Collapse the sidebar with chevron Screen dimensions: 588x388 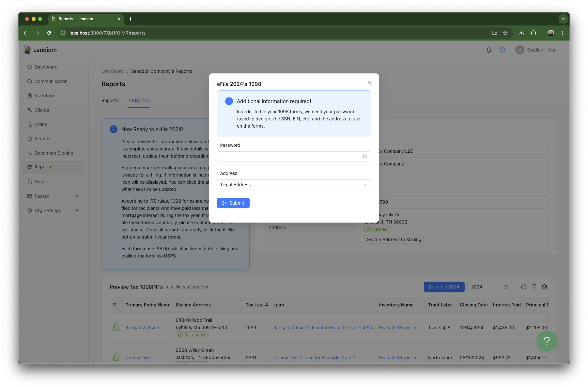pyautogui.click(x=89, y=69)
